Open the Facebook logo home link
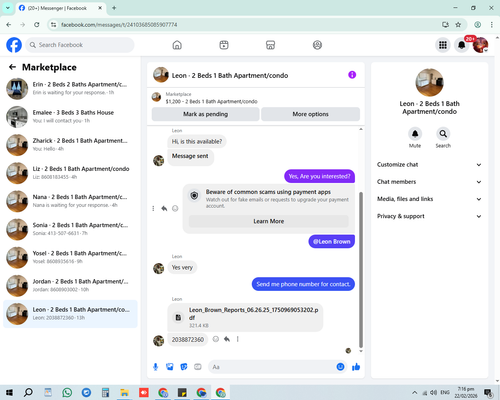500x400 pixels. click(x=14, y=45)
